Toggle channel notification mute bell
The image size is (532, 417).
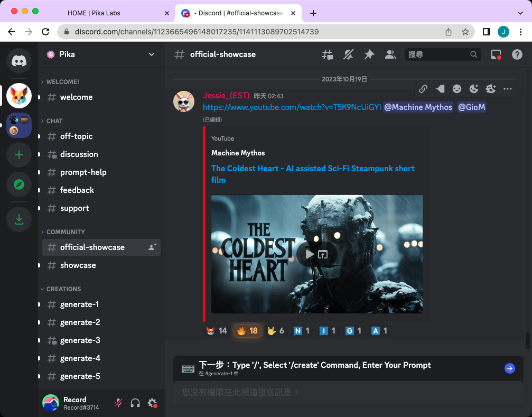click(349, 54)
